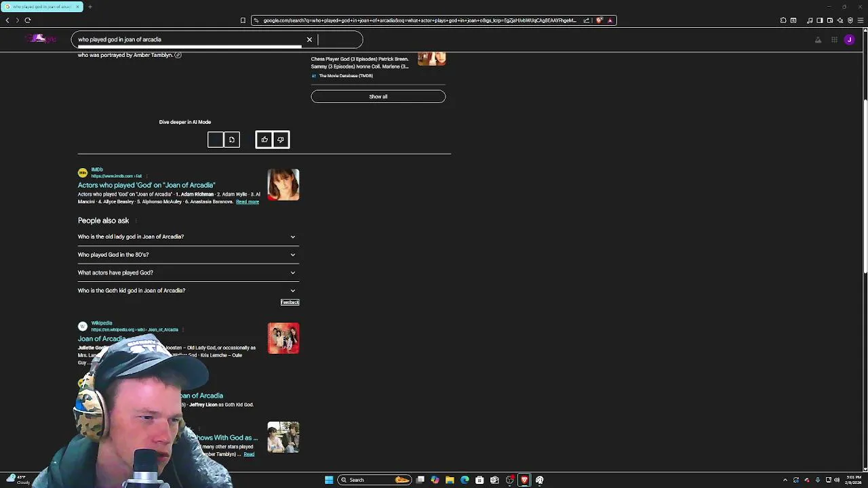Open the Google apps grid

coord(834,40)
